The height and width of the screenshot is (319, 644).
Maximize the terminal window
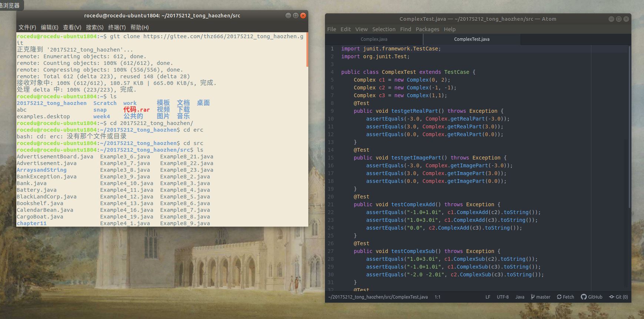coord(296,16)
